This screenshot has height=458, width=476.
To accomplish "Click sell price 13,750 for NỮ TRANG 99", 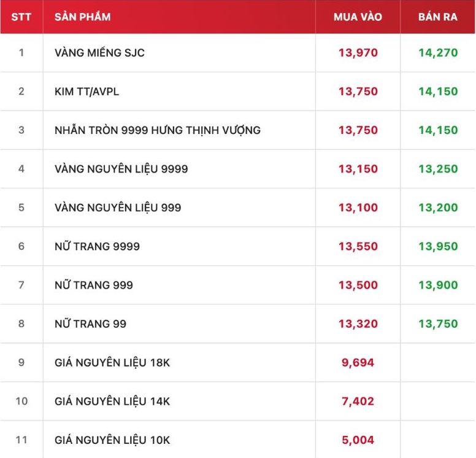I will [x=438, y=324].
